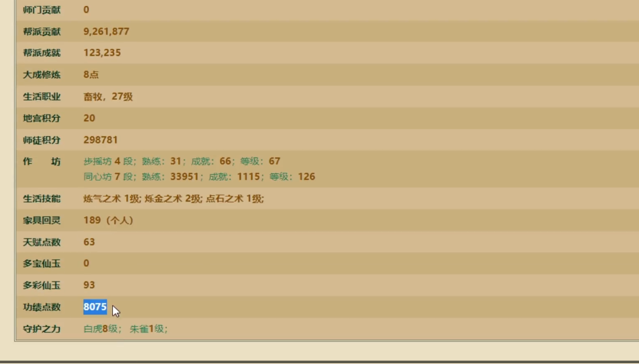Click the 步摇坊 workshop text
Viewport: 639px width, 364px height.
point(98,161)
